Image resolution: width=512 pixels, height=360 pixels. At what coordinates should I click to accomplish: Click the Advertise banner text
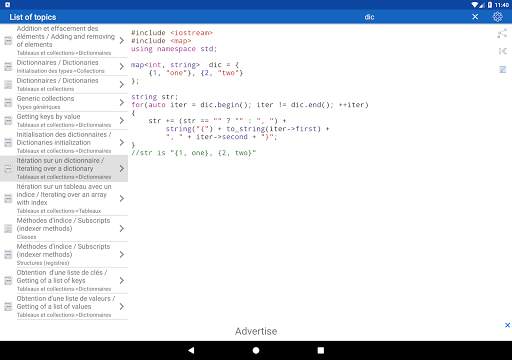256,331
